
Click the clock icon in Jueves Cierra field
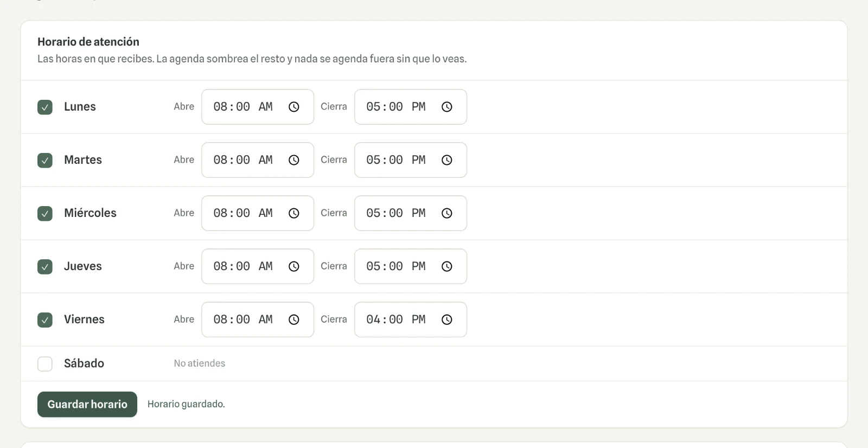[x=447, y=266]
